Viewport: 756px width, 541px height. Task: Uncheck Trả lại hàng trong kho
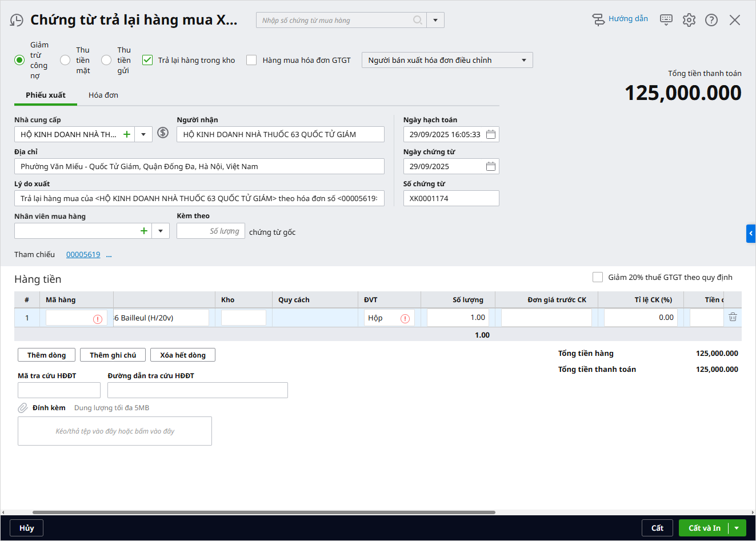click(x=147, y=60)
